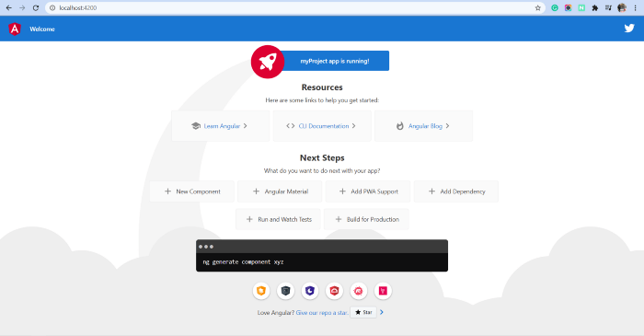
Task: Click the 'Welcome' header text
Action: [x=42, y=29]
